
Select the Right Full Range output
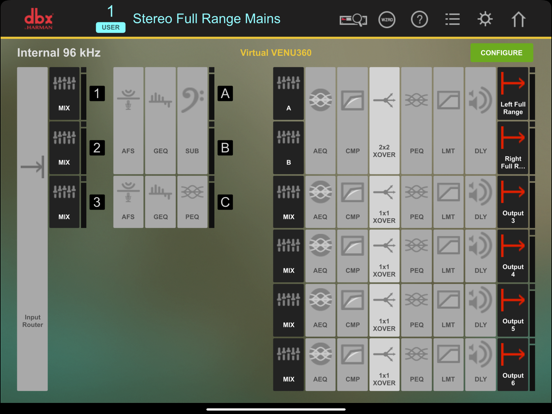(x=513, y=148)
